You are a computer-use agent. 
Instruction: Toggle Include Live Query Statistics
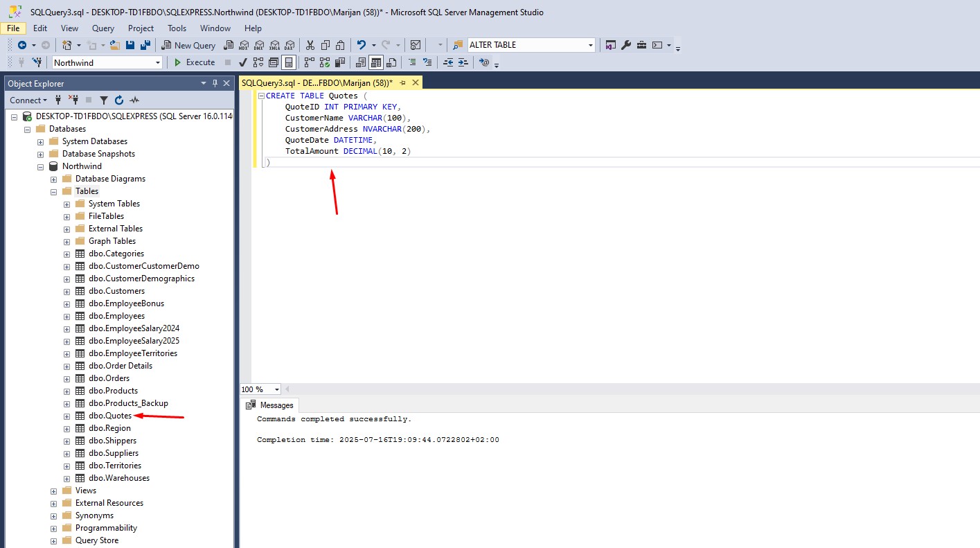325,62
